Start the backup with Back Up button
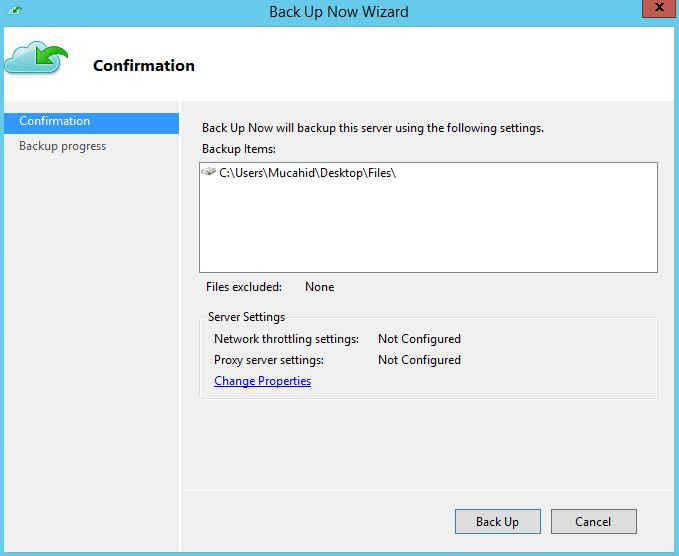The width and height of the screenshot is (679, 556). click(498, 521)
